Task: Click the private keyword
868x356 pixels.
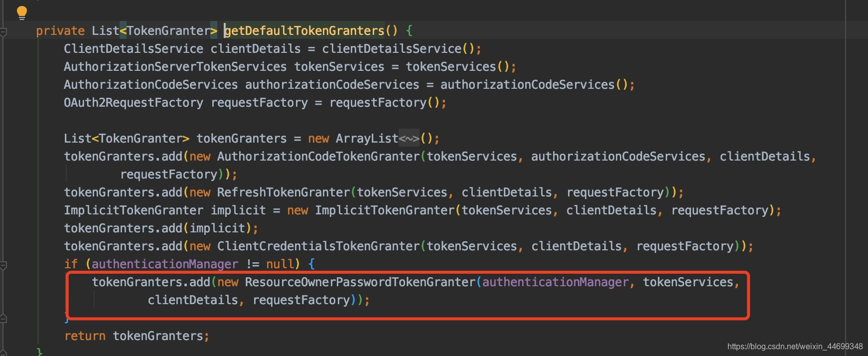Action: pos(60,31)
